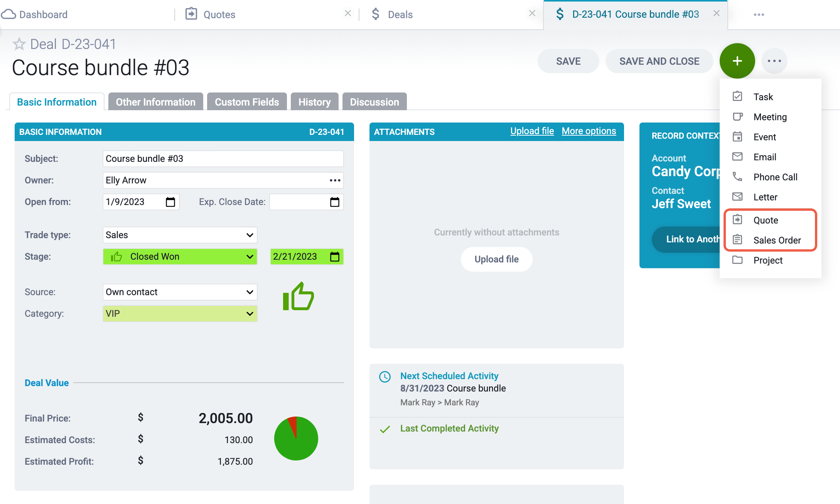Click into the Subject input field

[223, 159]
